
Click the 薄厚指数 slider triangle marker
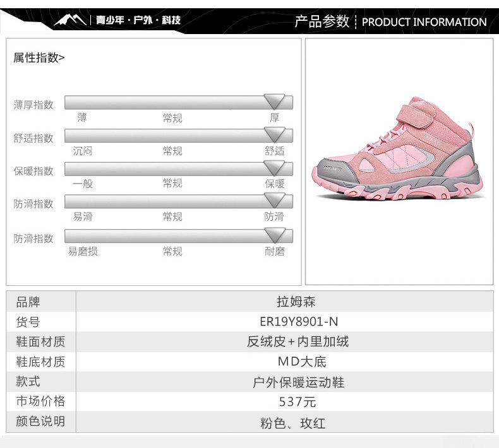[x=274, y=102]
